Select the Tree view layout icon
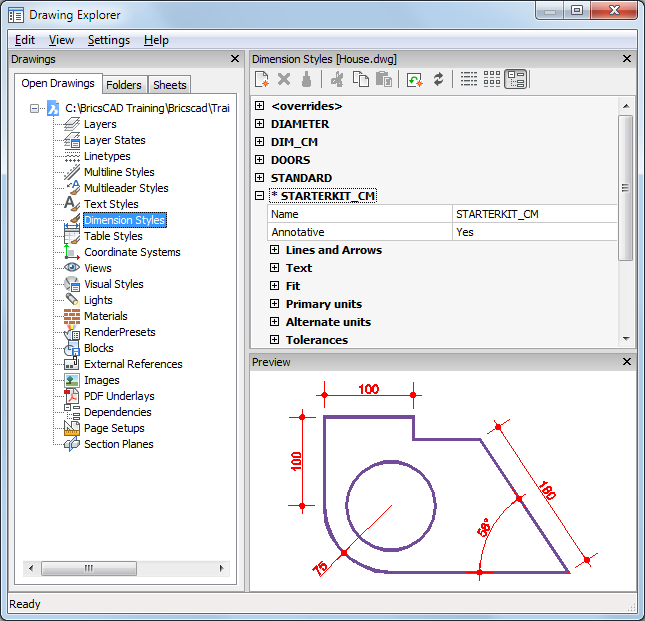This screenshot has width=645, height=621. tap(516, 79)
